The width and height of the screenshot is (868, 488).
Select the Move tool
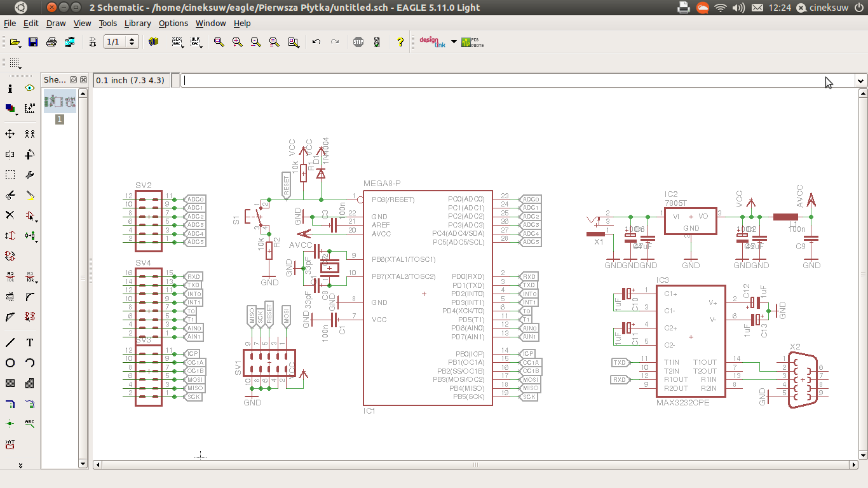pos(10,134)
